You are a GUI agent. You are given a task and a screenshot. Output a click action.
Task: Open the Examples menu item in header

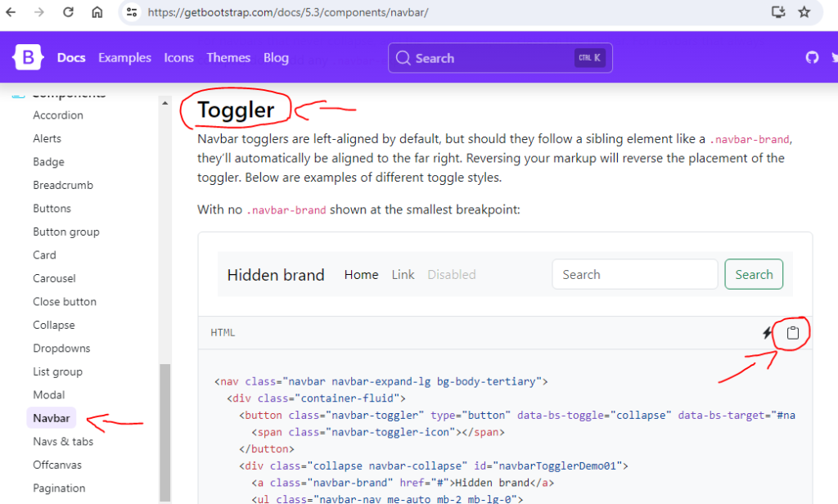click(x=124, y=57)
